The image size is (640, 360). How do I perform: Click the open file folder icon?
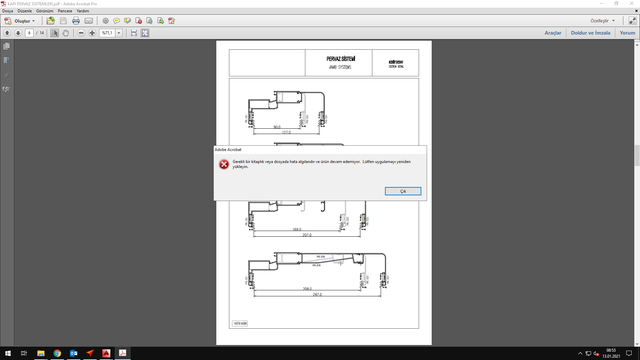tap(50, 21)
